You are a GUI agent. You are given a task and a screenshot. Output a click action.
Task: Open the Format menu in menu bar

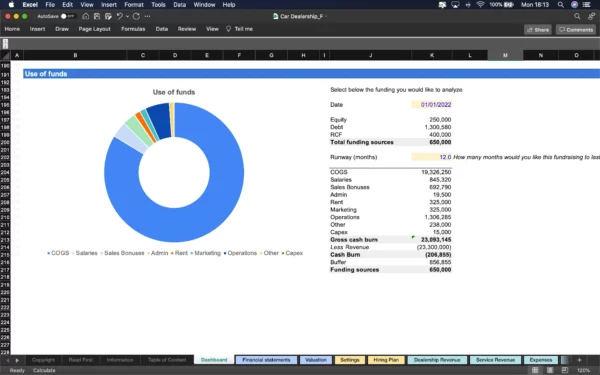pyautogui.click(x=134, y=5)
